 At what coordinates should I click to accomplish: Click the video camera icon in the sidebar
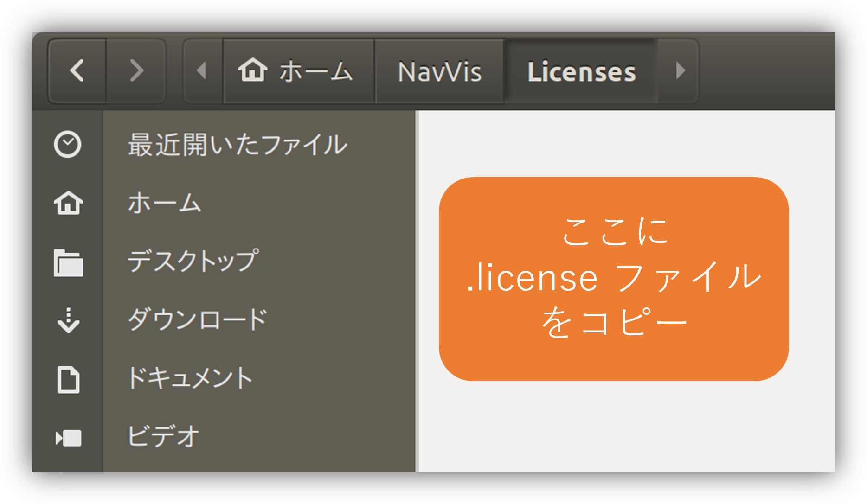68,438
